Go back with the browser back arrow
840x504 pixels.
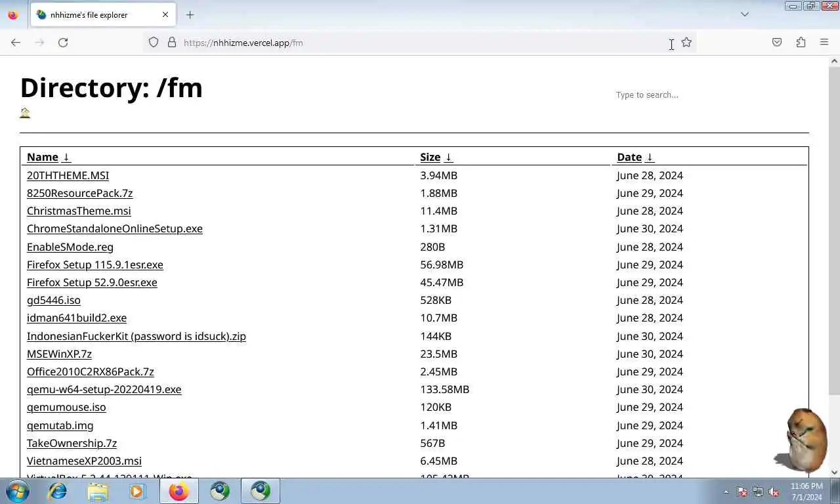pyautogui.click(x=16, y=43)
